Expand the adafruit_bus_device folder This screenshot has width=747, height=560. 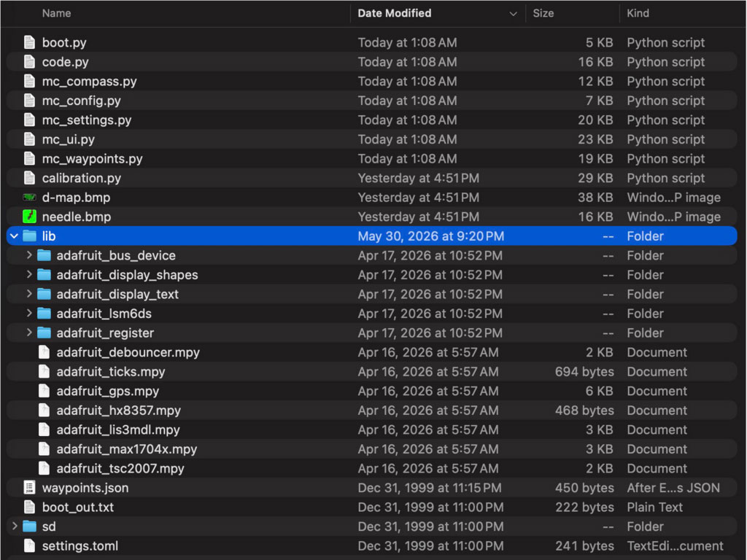pyautogui.click(x=29, y=255)
